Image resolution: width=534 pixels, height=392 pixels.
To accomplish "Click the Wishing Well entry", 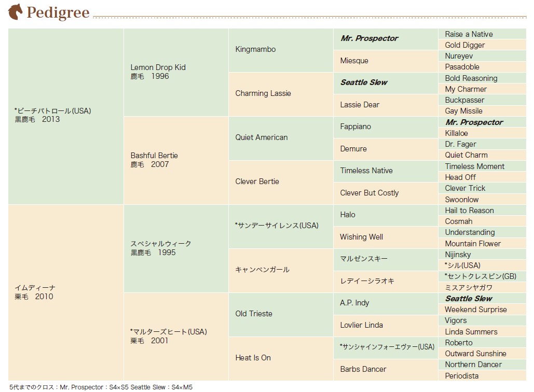I will (386, 237).
